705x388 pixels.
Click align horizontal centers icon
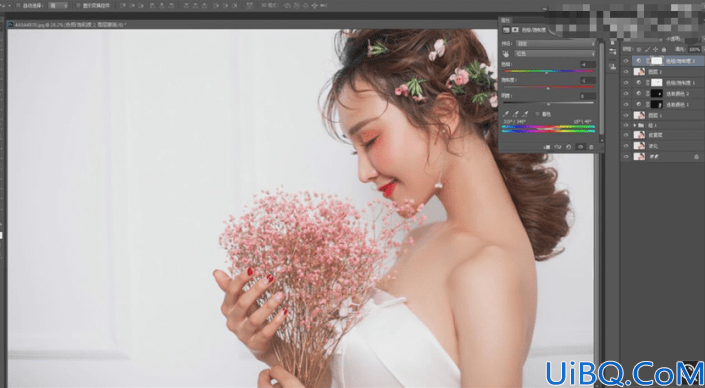(161, 5)
